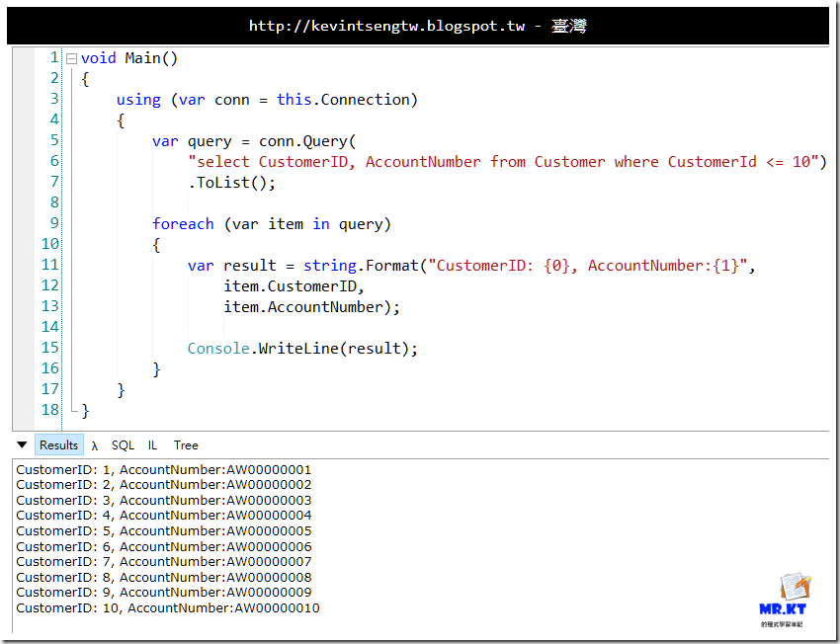The height and width of the screenshot is (644, 840).
Task: Click '.ToList();' call
Action: (x=231, y=183)
